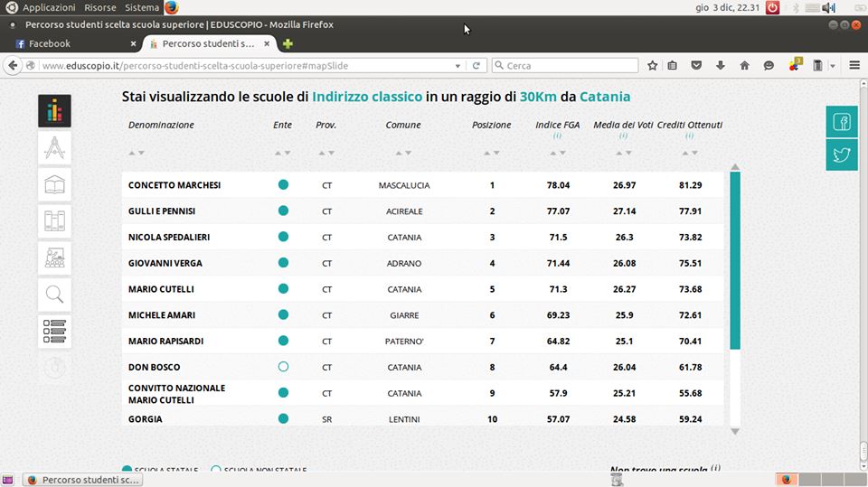The image size is (868, 487).
Task: Open the MARIO RAPISARDI school row
Action: (422, 341)
